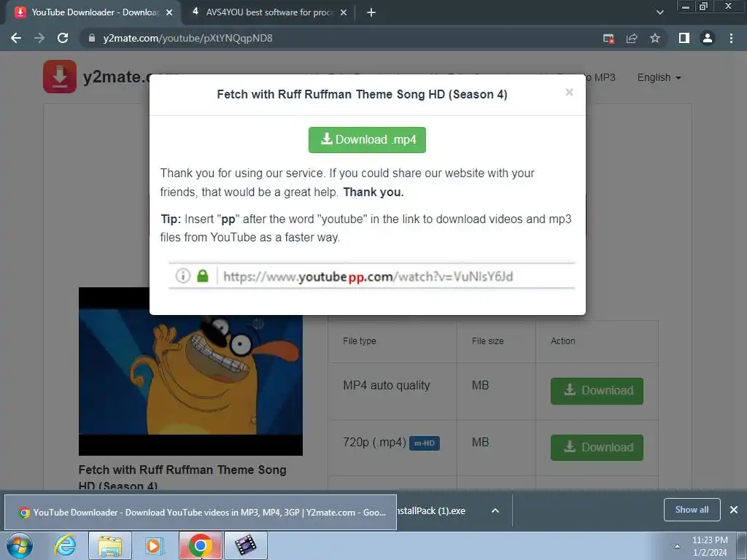Click the video title below the thumbnail
The image size is (747, 560).
coord(182,478)
